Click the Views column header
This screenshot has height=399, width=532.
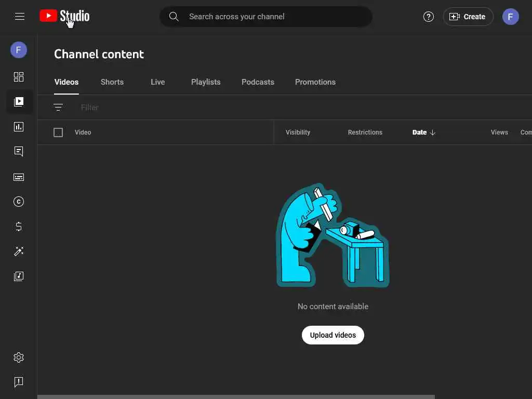tap(499, 132)
